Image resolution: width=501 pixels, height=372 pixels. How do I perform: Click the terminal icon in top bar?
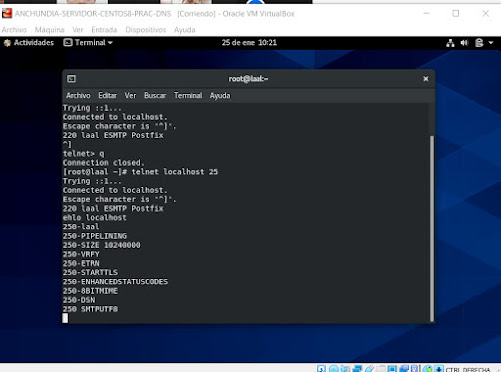point(68,43)
